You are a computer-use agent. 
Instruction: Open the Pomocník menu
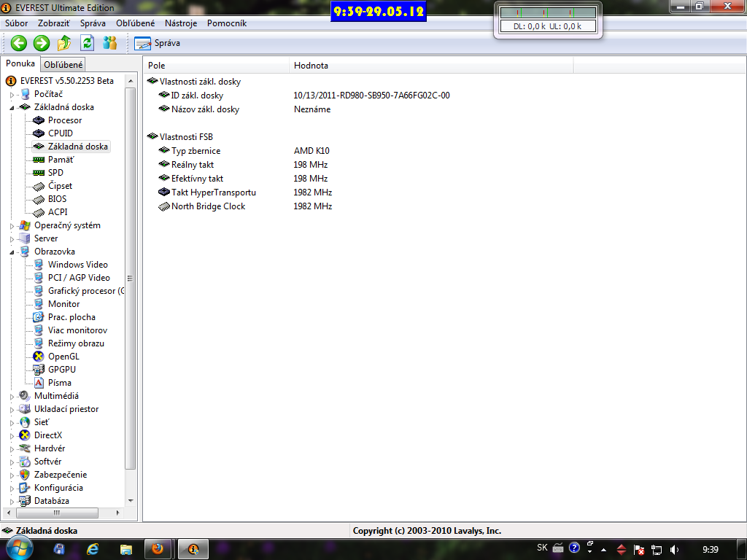(x=227, y=23)
